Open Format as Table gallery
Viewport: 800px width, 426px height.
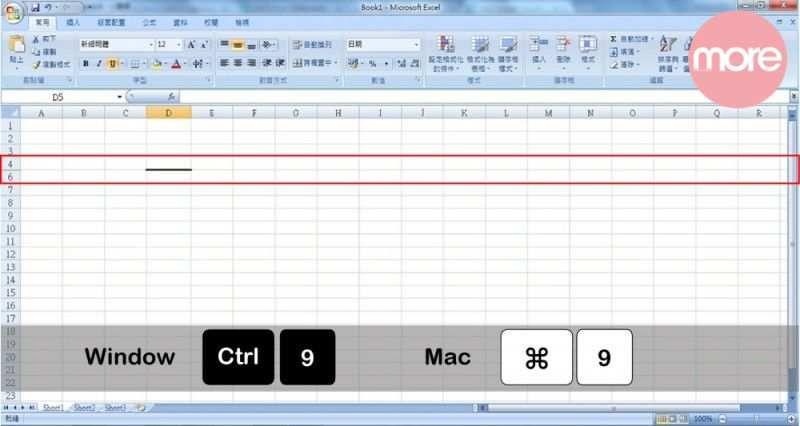tap(480, 53)
